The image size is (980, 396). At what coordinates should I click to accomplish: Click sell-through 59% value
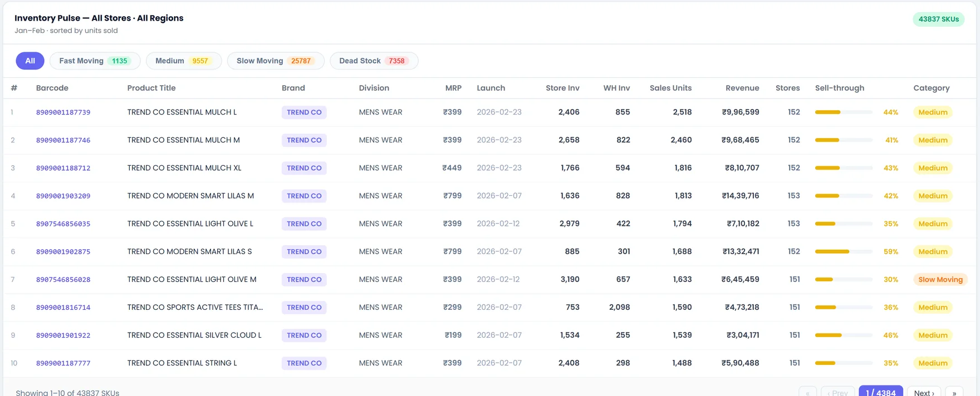890,251
